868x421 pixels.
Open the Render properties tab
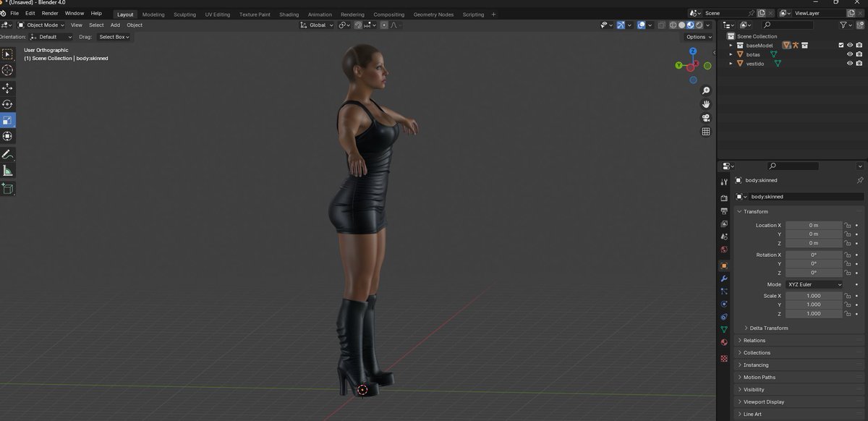(x=724, y=197)
